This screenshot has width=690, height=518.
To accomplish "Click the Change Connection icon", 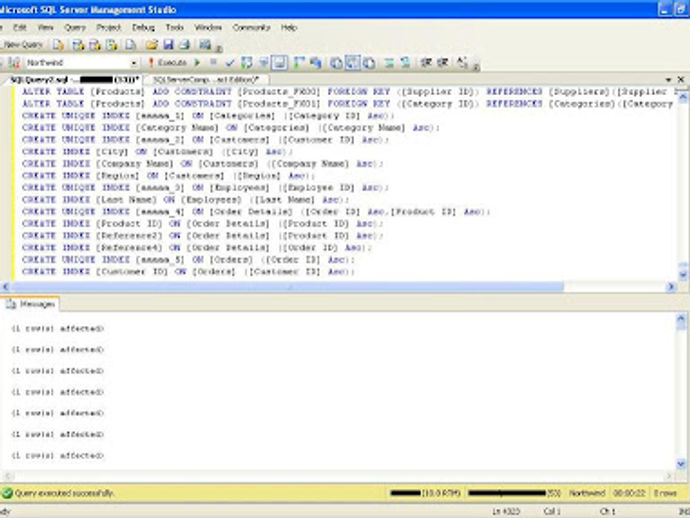I will click(14, 63).
